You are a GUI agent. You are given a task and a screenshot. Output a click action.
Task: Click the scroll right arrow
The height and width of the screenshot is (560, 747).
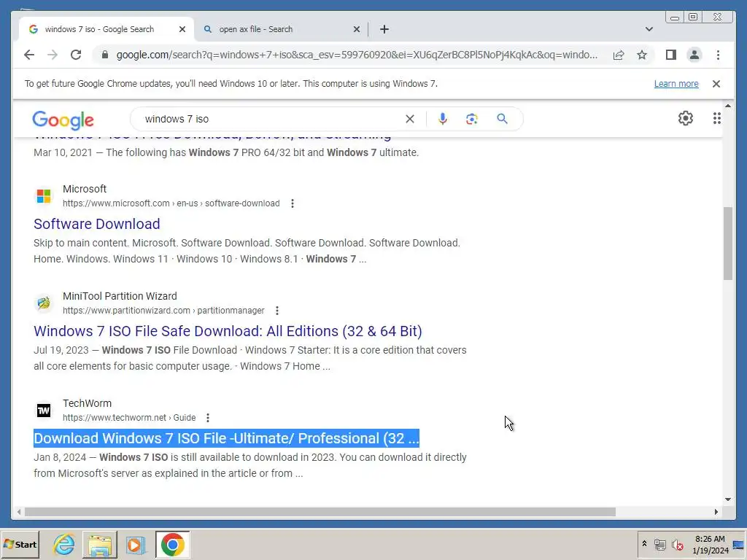pyautogui.click(x=716, y=512)
